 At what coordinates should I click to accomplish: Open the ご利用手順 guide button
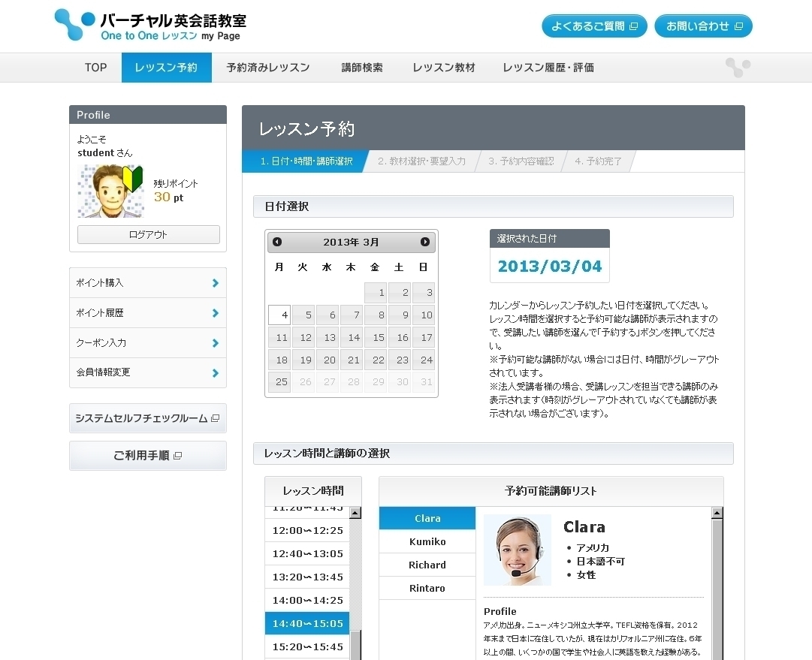click(147, 456)
